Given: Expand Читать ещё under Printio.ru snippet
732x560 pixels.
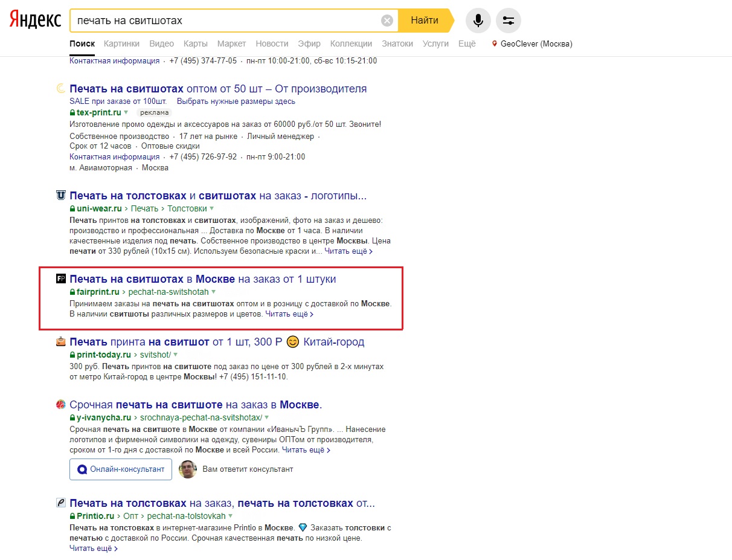Looking at the screenshot, I should (94, 549).
